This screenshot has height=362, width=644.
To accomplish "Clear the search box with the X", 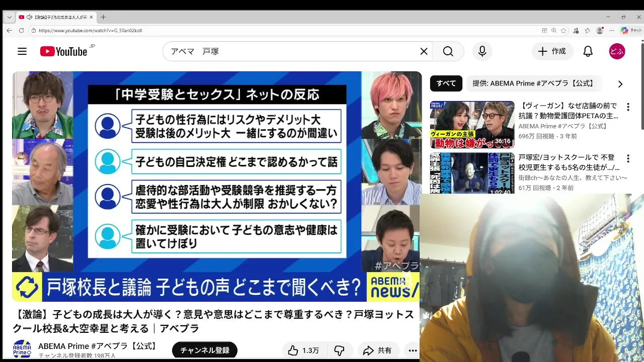I will coord(424,51).
